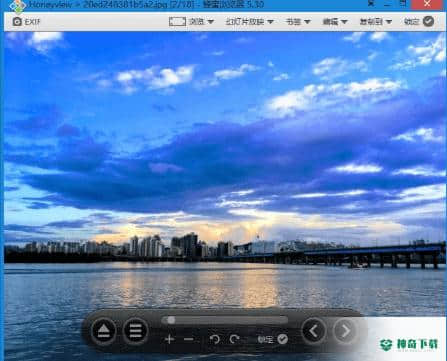This screenshot has width=447, height=361.
Task: Expand the 编辑 edit dropdown
Action: pos(335,22)
